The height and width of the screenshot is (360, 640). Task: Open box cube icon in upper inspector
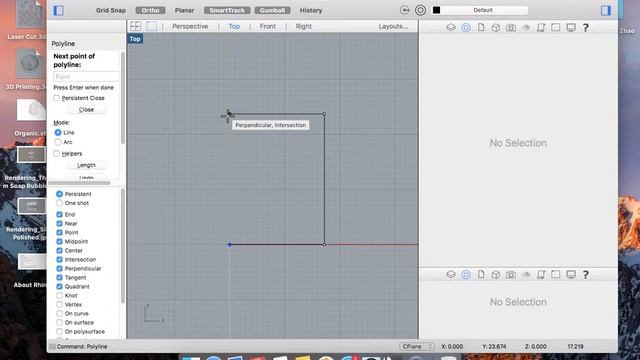[496, 27]
